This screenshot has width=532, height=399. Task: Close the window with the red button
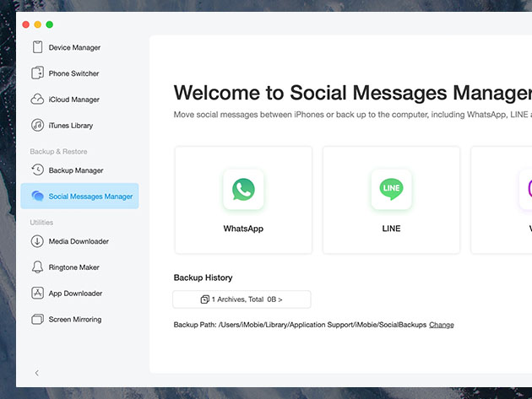coord(26,24)
